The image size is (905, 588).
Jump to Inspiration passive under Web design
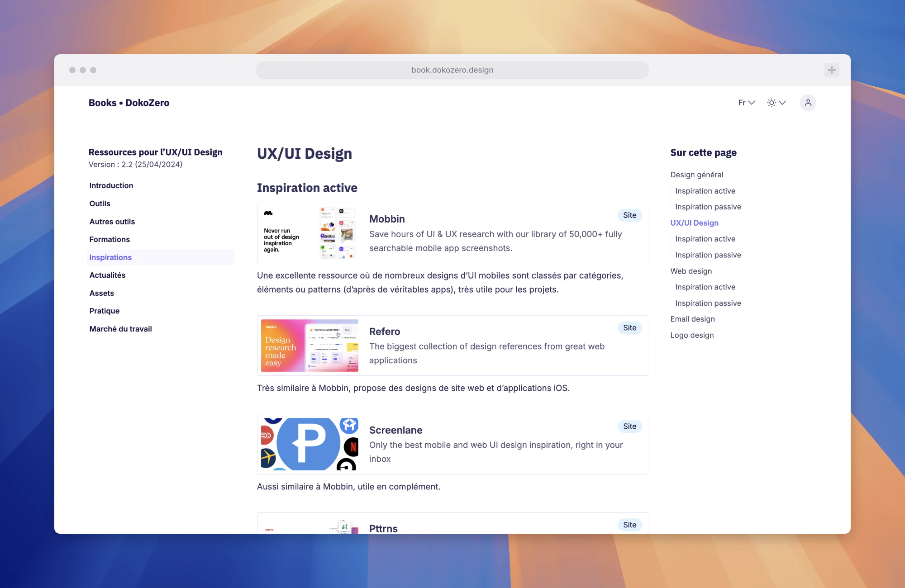708,303
